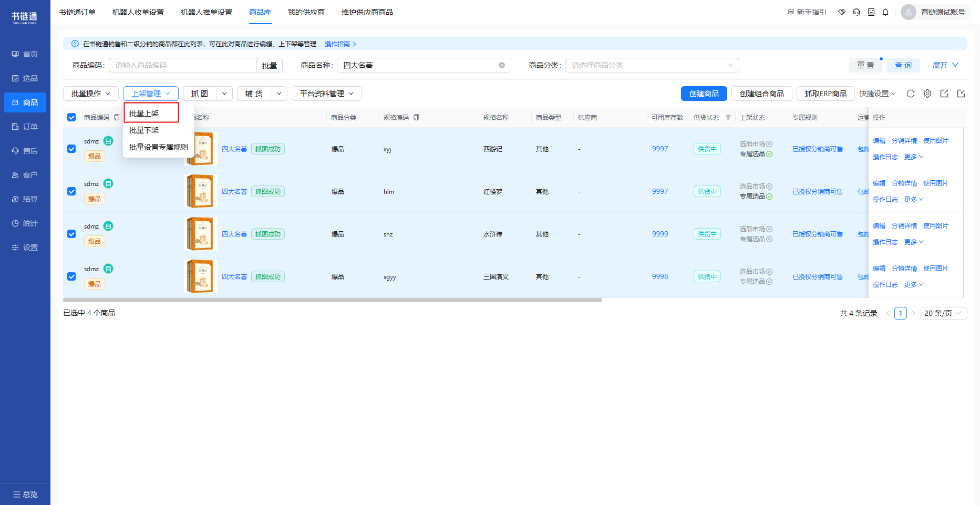The image size is (980, 505).
Task: Switch to 我的供应商 tab
Action: click(x=306, y=12)
